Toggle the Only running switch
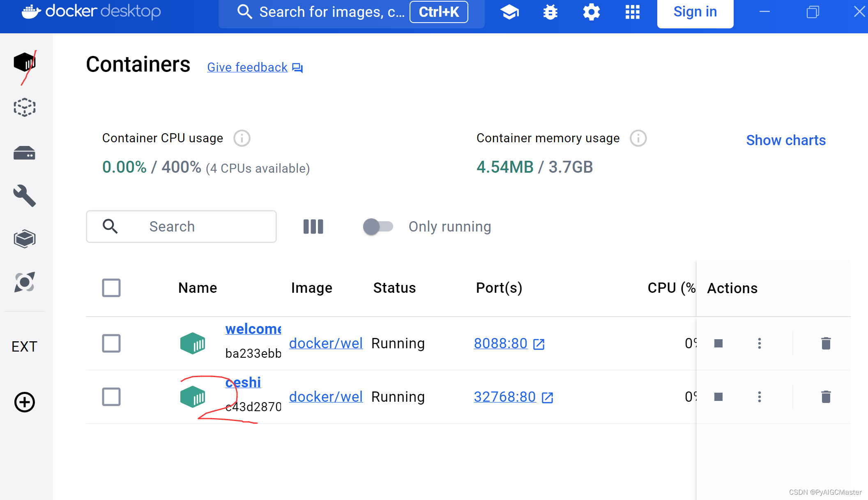 coord(378,227)
